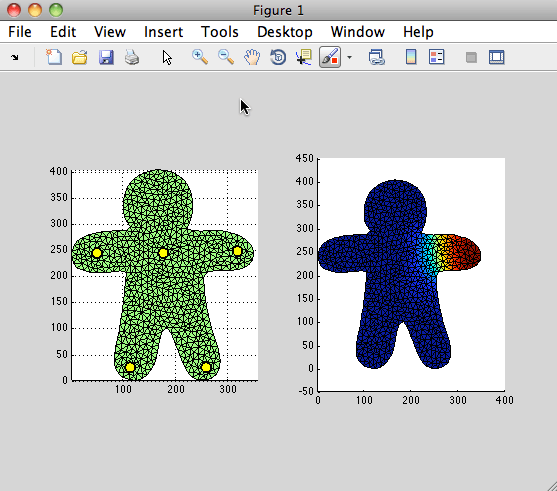Click the '300' x-axis label on left plot
The image size is (557, 491).
228,389
